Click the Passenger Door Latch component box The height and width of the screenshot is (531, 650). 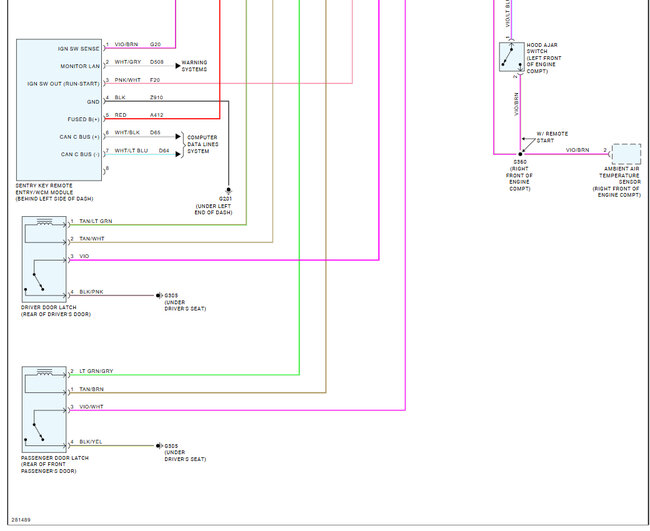(44, 410)
